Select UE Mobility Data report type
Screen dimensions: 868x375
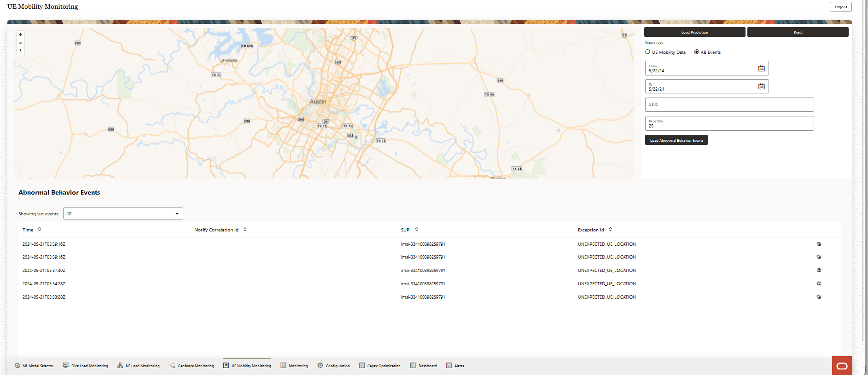[647, 52]
